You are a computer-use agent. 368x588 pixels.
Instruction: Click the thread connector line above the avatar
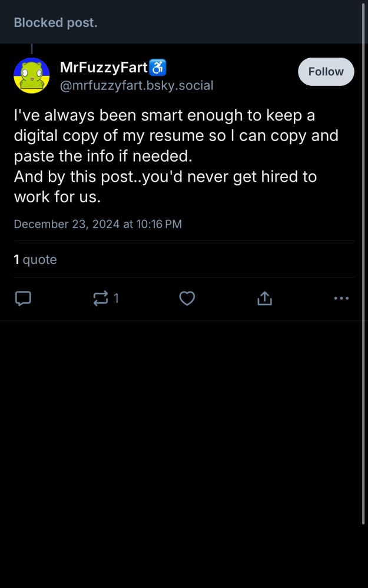pos(31,49)
